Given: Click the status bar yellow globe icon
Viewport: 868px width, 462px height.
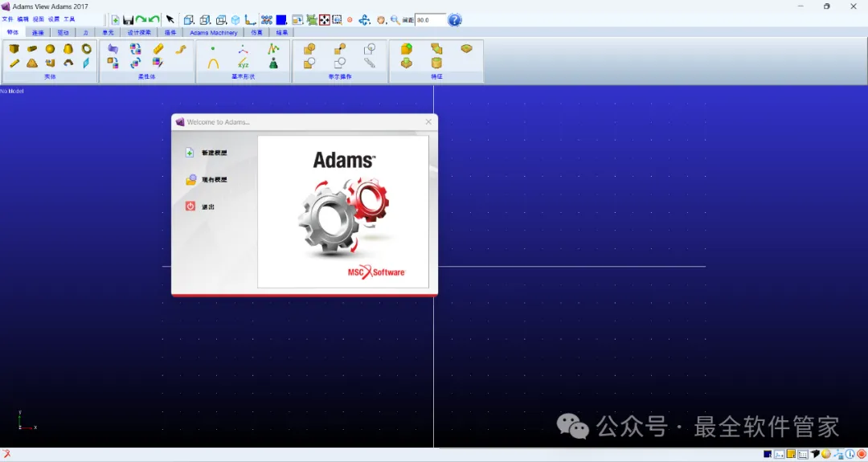Looking at the screenshot, I should pyautogui.click(x=826, y=455).
